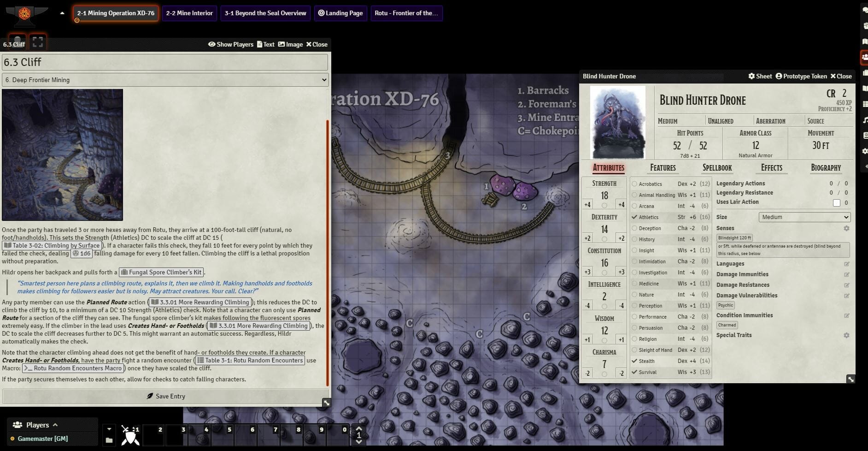Screen dimensions: 868x451
Task: Click the Save Entry button
Action: coord(165,396)
